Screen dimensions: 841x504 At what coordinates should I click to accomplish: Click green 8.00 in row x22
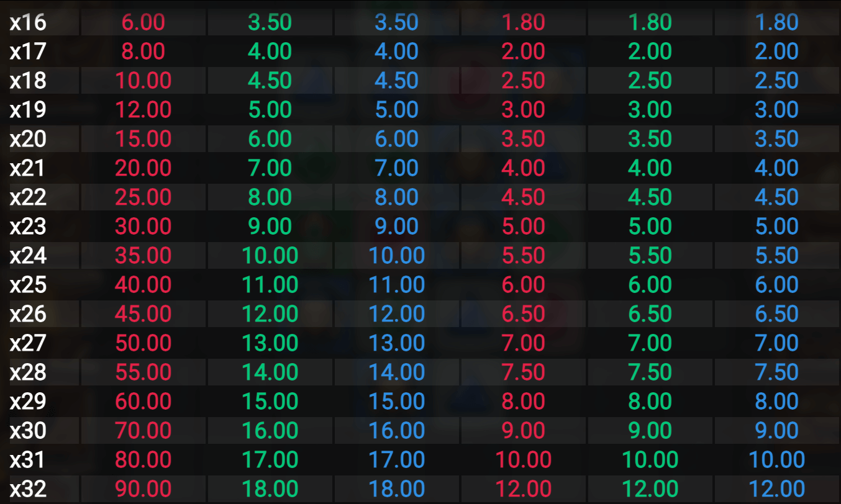point(270,197)
